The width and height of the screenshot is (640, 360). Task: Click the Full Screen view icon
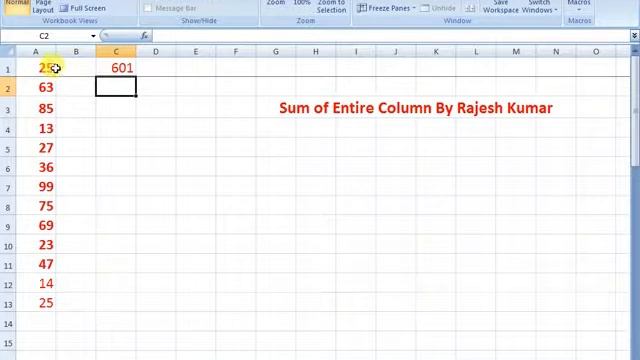point(64,8)
